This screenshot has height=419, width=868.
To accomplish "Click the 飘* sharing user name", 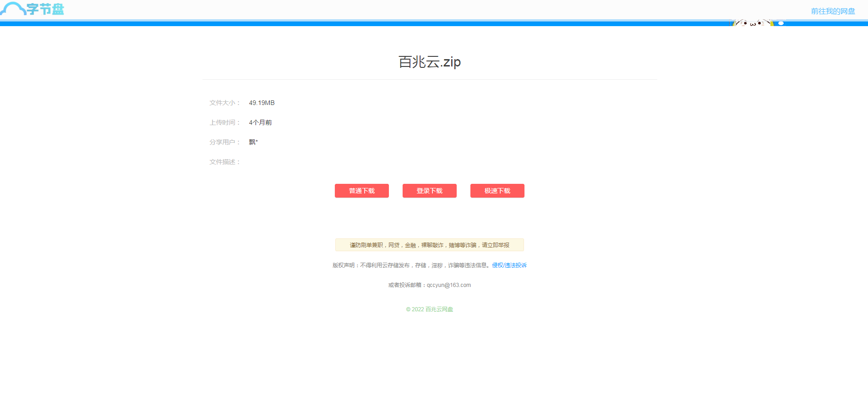I will [x=253, y=142].
